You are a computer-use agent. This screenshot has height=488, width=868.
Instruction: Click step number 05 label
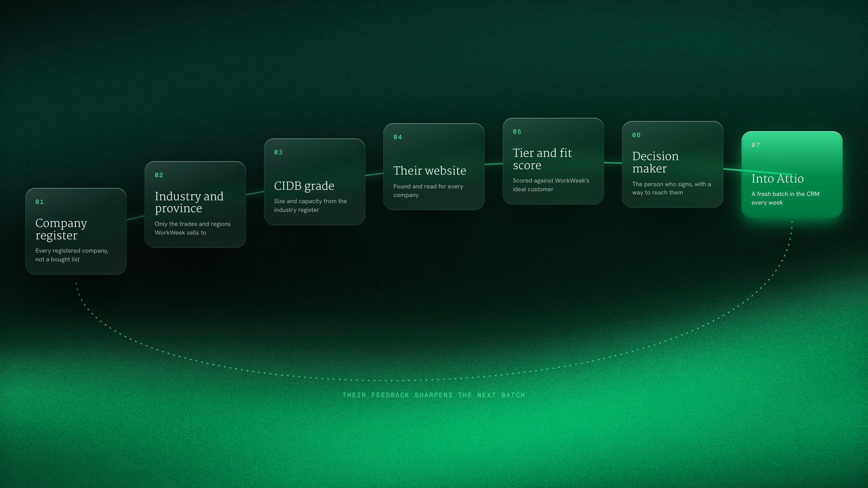point(517,132)
